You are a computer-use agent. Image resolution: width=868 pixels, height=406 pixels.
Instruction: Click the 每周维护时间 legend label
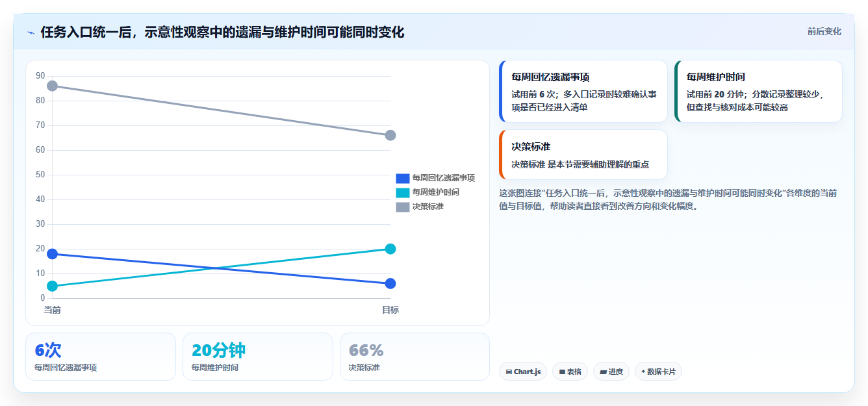pos(435,192)
